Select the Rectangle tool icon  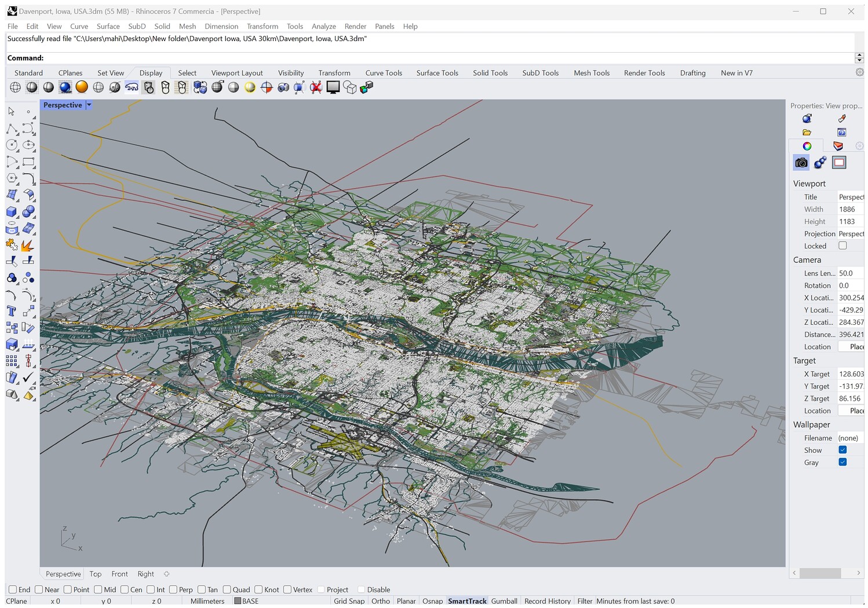pos(28,162)
